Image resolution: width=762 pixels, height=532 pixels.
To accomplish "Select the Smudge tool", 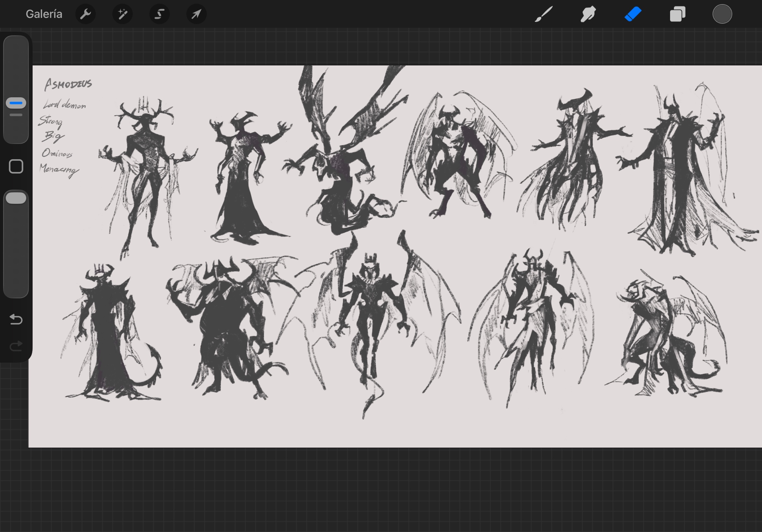I will [x=588, y=14].
